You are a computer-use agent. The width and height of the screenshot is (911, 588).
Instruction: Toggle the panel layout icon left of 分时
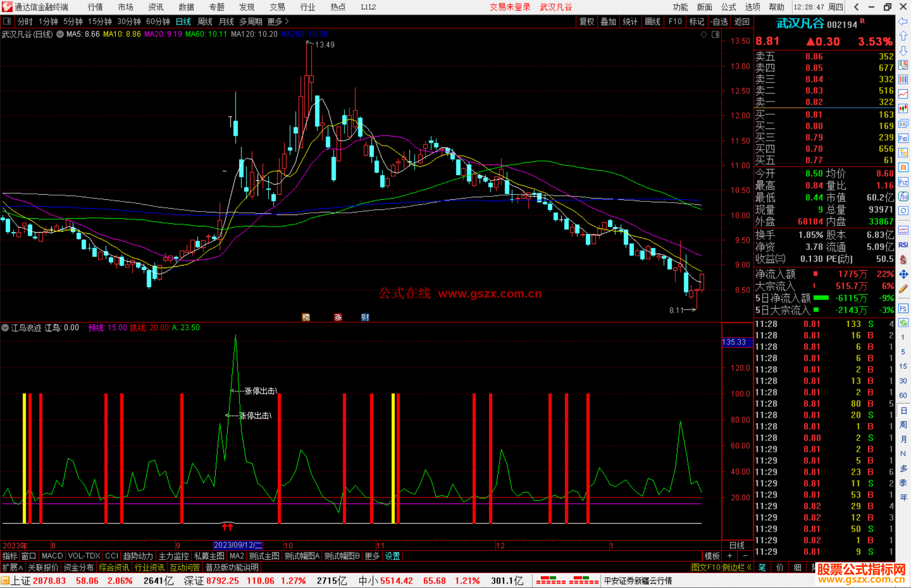point(7,21)
